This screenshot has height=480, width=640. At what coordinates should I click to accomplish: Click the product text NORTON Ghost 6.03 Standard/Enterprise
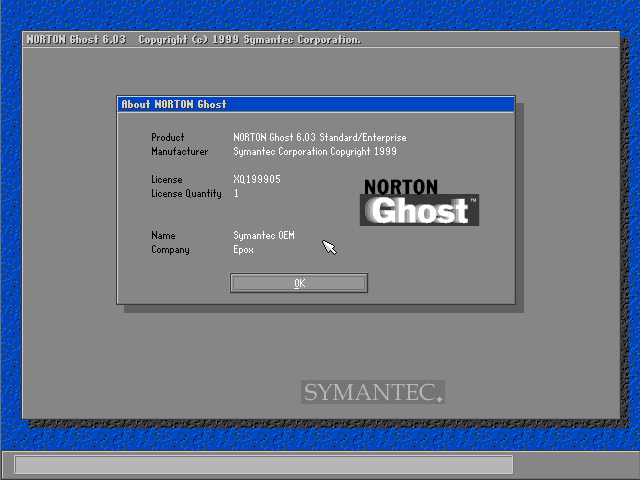320,137
